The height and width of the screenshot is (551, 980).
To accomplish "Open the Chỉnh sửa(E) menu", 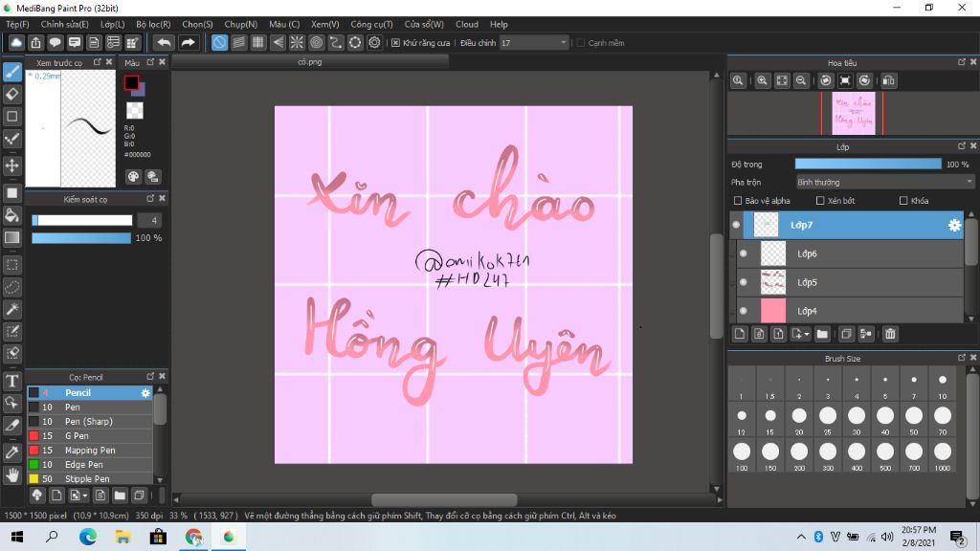I will 64,24.
